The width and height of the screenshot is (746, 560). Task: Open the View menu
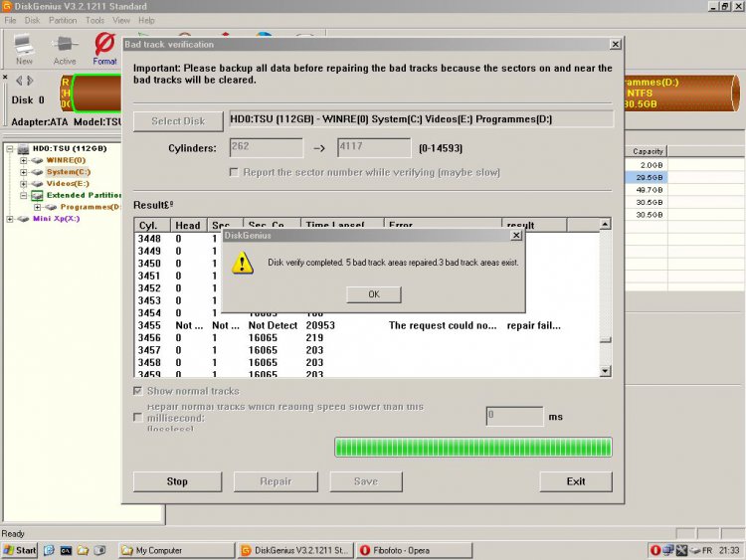pos(120,21)
